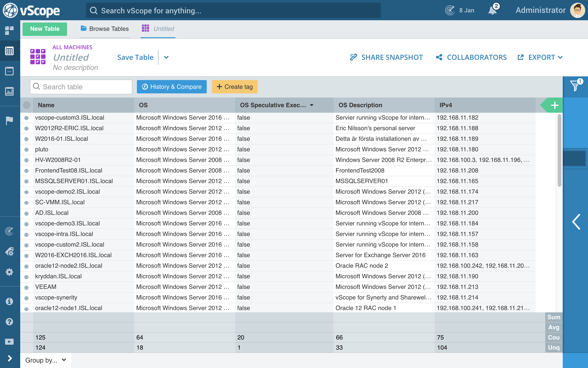This screenshot has width=588, height=368.
Task: Open the EXPORT dropdown
Action: point(540,57)
